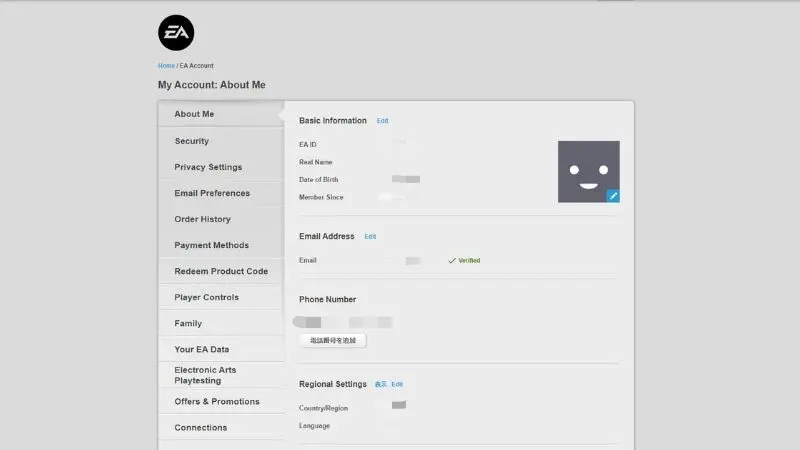Select the About Me tab
Screen dimensions: 800x450
(x=221, y=114)
